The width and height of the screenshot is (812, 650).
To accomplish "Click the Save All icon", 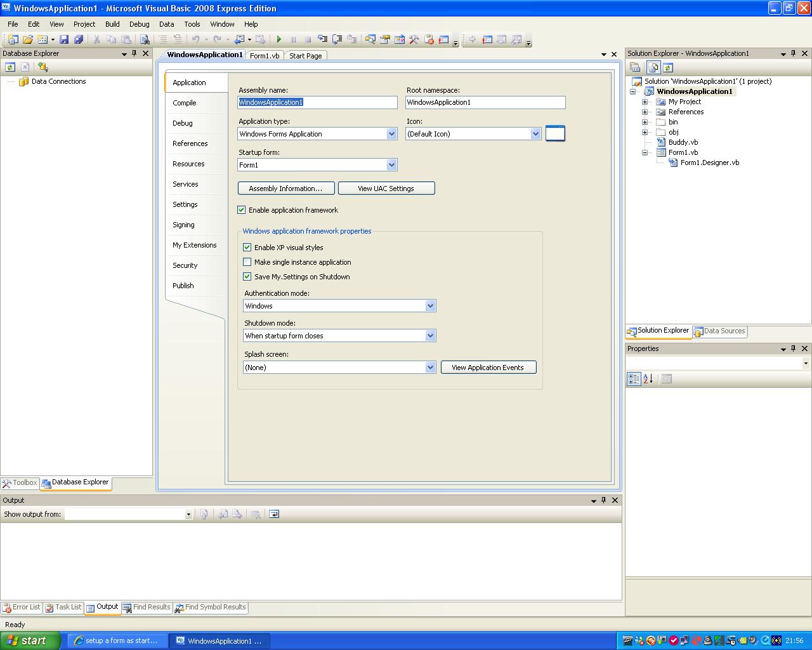I will pos(79,39).
